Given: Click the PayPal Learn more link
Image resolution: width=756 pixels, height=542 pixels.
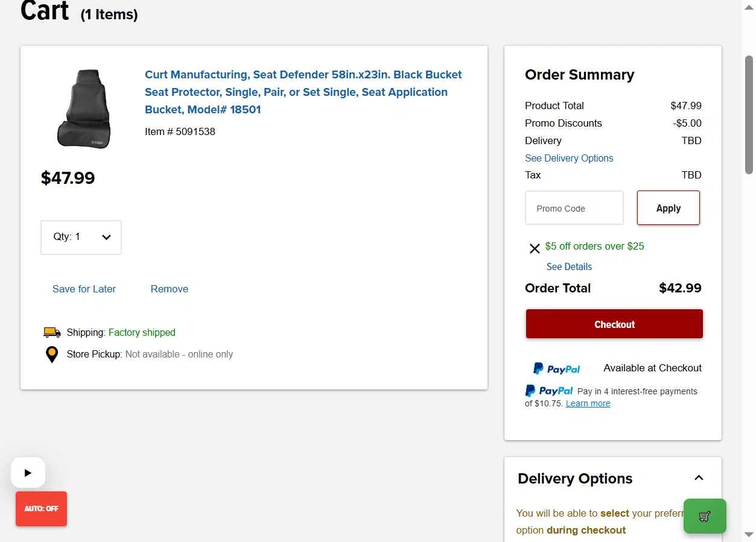Looking at the screenshot, I should (x=588, y=403).
